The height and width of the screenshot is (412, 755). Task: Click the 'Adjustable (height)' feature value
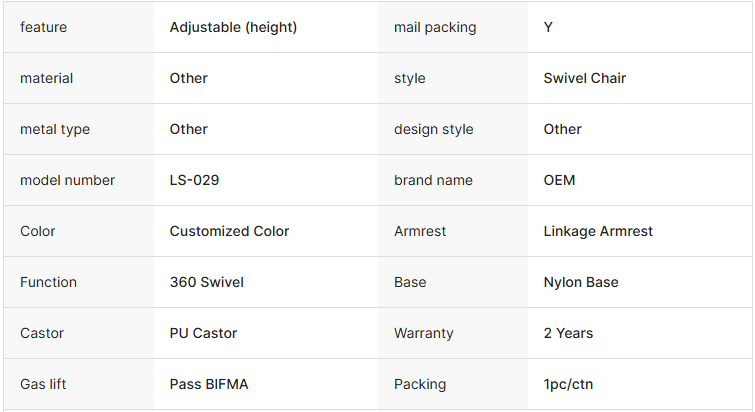pyautogui.click(x=233, y=27)
